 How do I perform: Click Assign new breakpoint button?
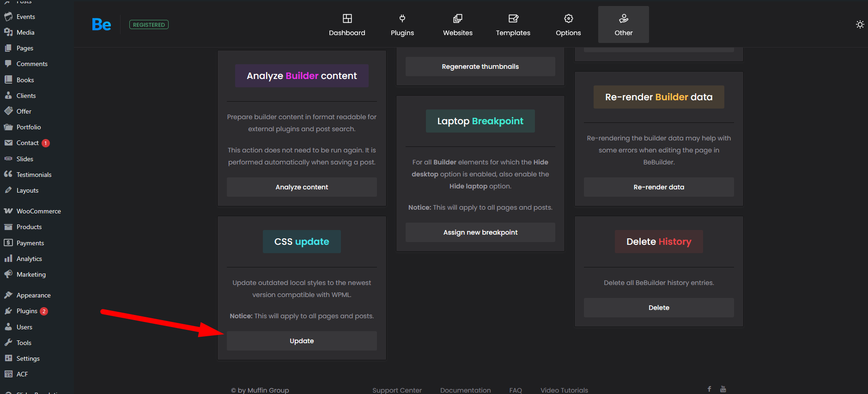480,232
